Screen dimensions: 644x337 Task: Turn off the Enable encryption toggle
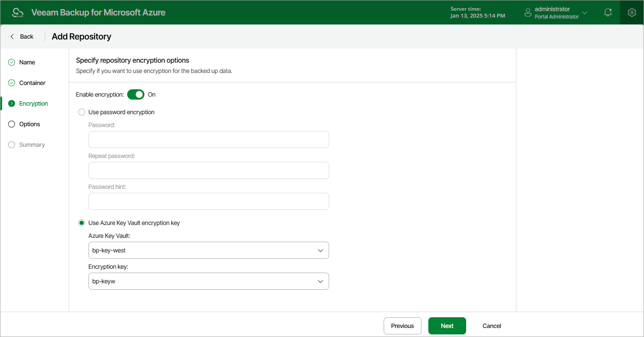[136, 94]
